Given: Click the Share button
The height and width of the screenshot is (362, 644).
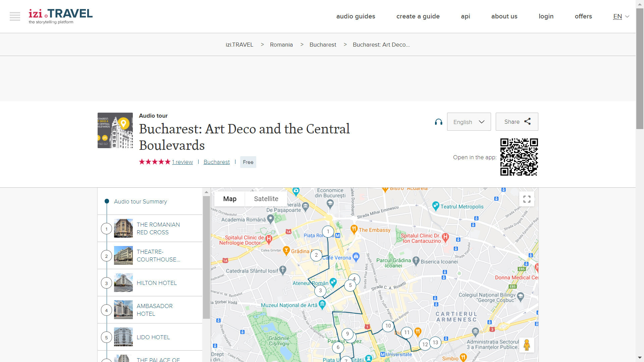Looking at the screenshot, I should 517,122.
